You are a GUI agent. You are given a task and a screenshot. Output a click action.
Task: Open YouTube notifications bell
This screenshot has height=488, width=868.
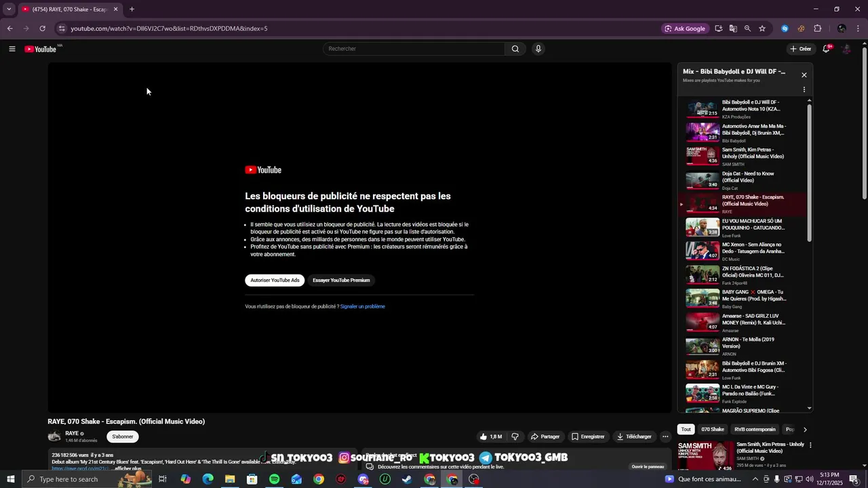point(826,49)
